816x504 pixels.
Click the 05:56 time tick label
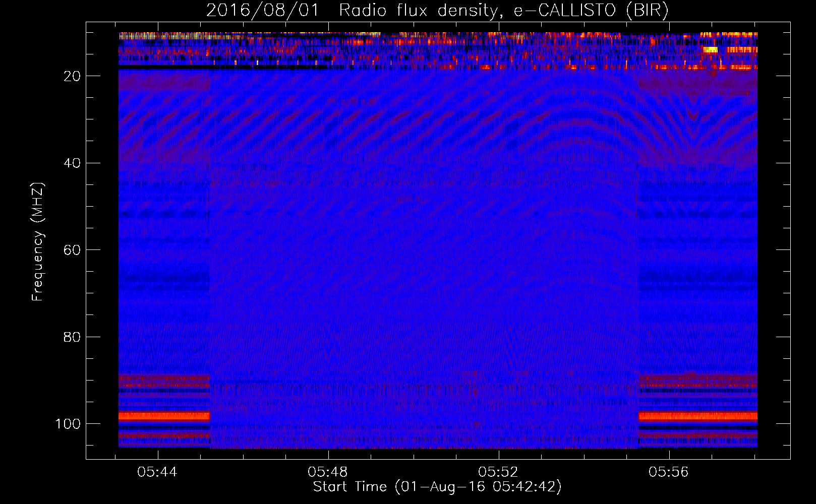[x=669, y=472]
